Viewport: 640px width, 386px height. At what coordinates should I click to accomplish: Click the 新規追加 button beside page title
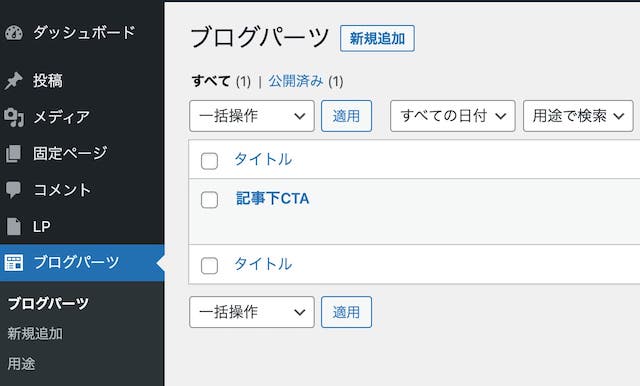[377, 38]
